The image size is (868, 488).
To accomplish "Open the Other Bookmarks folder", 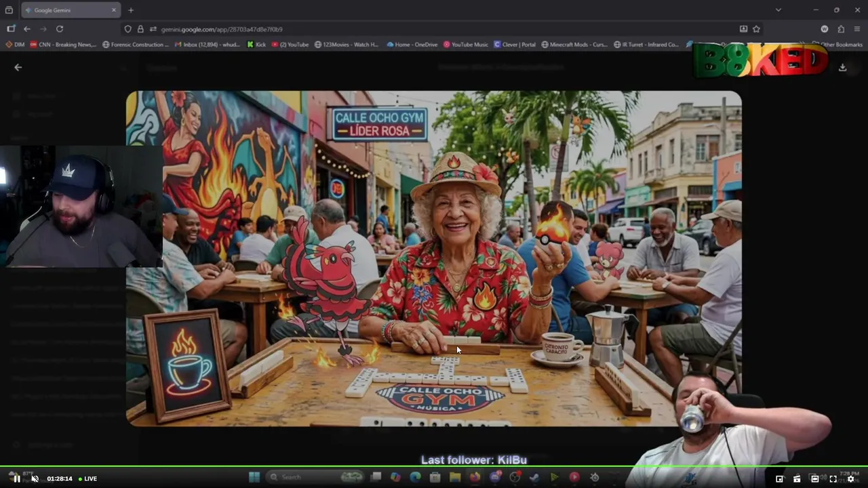I will (x=837, y=45).
